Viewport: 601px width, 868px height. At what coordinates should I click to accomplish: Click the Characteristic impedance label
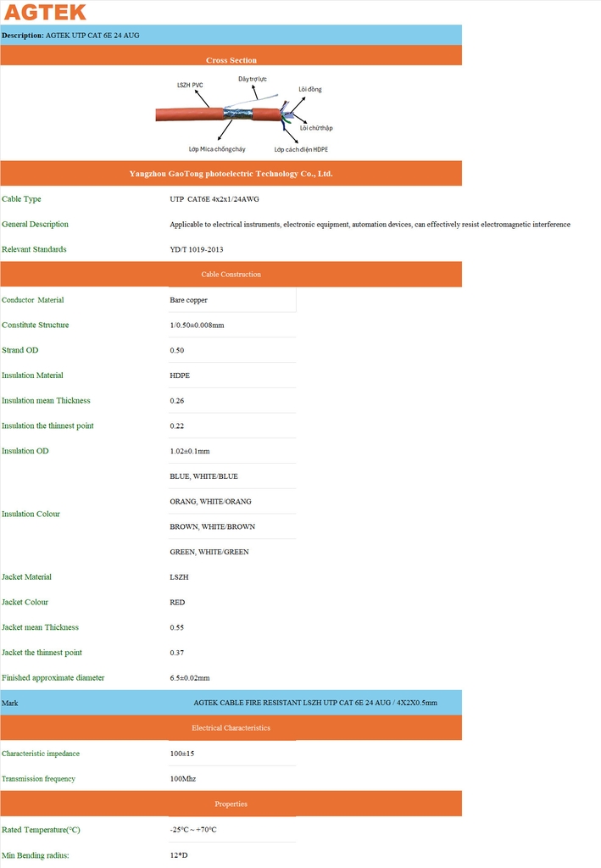41,754
